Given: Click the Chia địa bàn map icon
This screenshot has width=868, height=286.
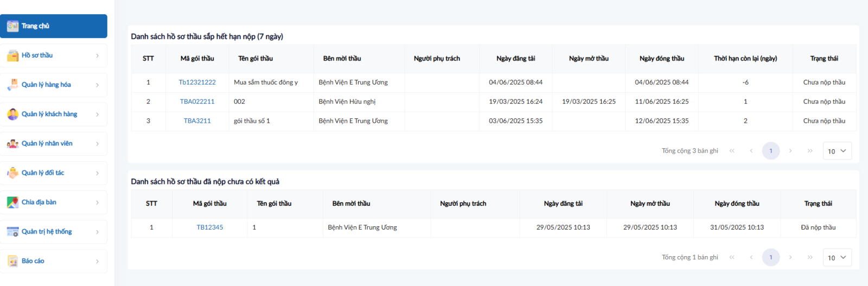Looking at the screenshot, I should click(x=12, y=202).
